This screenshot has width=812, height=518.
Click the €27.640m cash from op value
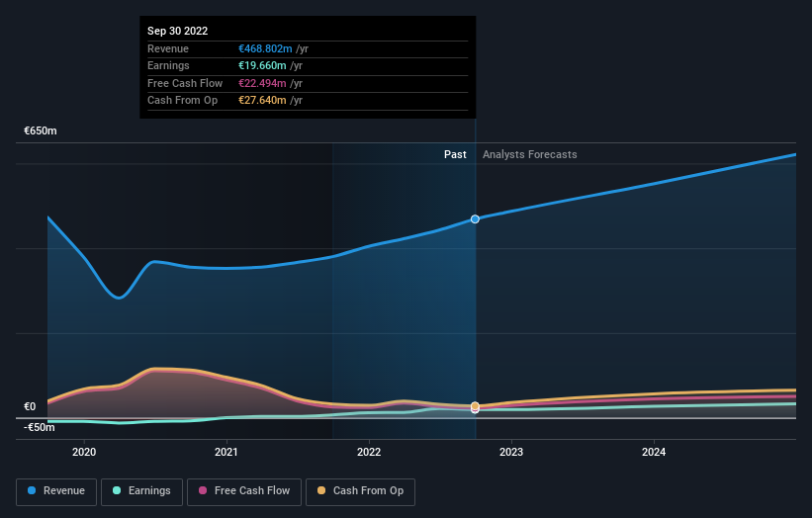point(262,101)
